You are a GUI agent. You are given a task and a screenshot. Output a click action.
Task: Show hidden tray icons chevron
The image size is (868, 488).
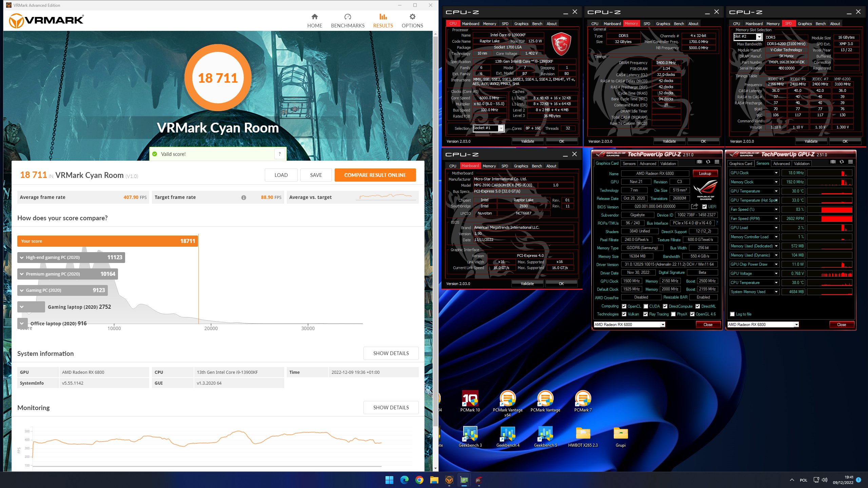(792, 480)
